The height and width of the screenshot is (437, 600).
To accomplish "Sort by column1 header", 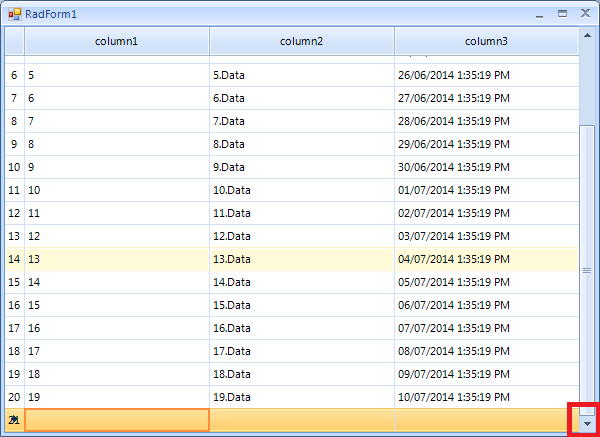I will 117,41.
